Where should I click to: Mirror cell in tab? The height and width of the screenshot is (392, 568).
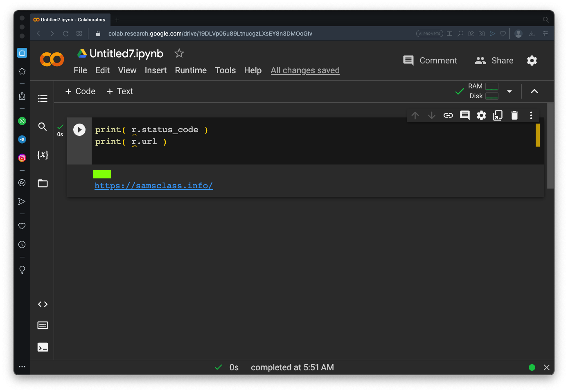point(498,115)
